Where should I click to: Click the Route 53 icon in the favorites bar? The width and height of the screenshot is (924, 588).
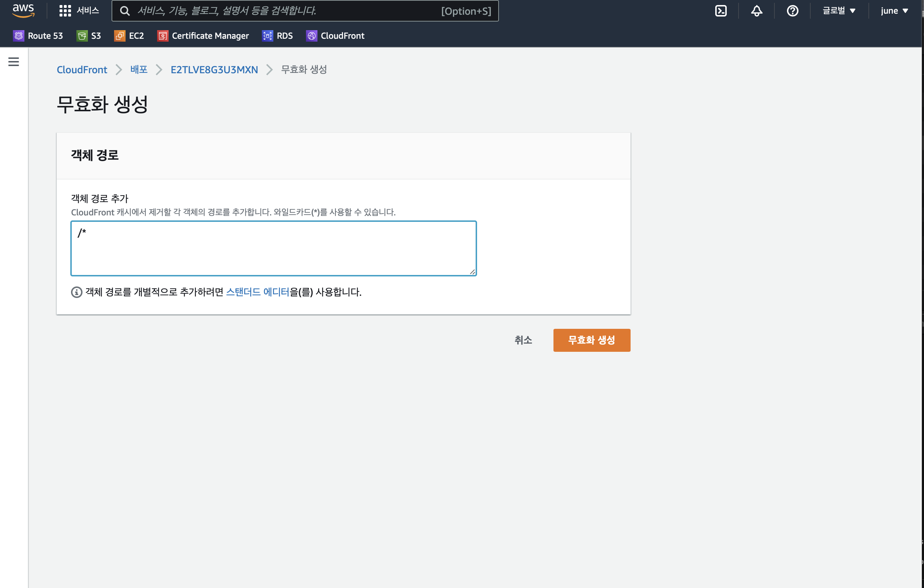point(18,36)
